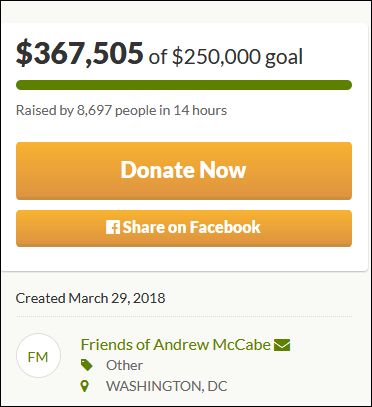Click the WASHINGTON, DC location text
This screenshot has height=407, width=372.
(x=167, y=387)
